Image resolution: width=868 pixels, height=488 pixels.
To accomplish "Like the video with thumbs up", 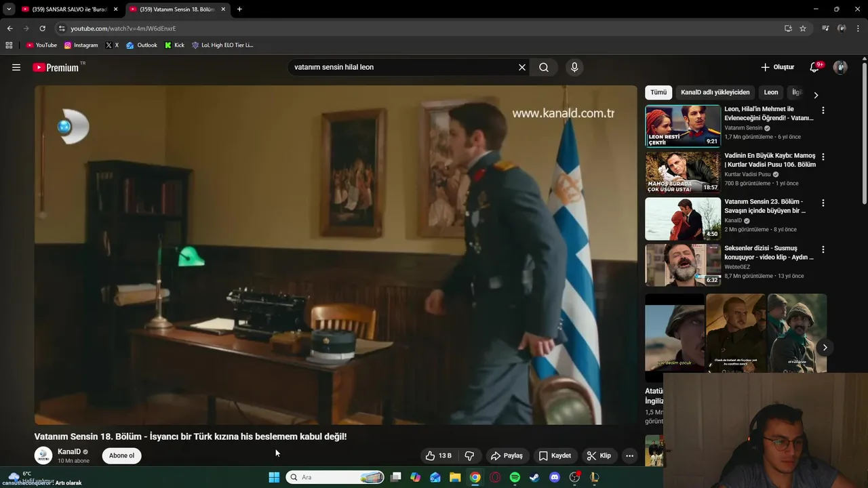I will point(439,455).
